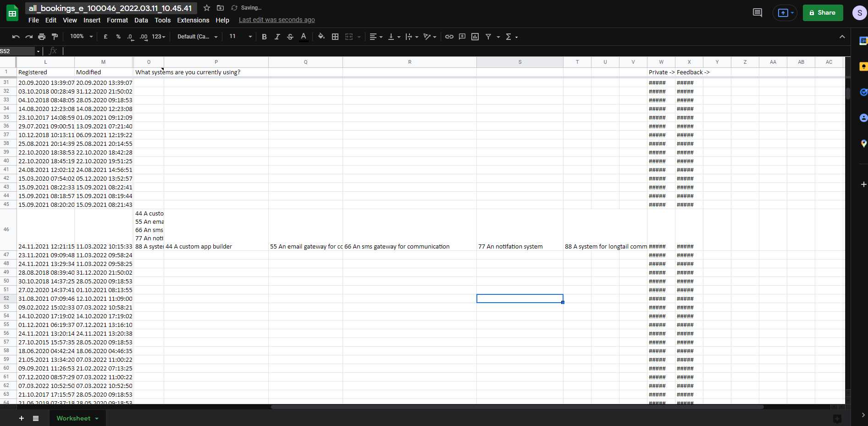
Task: Click the document title field
Action: tap(111, 8)
